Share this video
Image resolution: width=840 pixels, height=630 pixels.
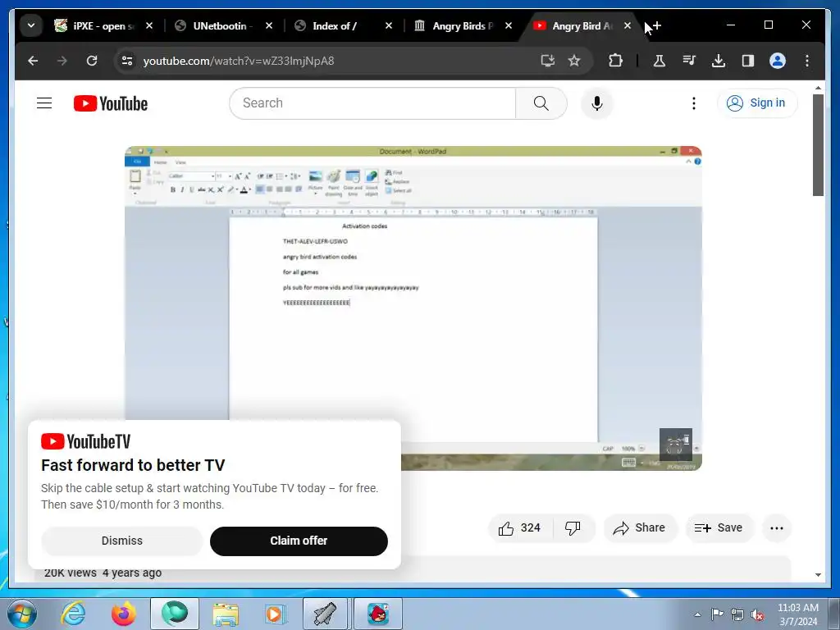click(640, 528)
